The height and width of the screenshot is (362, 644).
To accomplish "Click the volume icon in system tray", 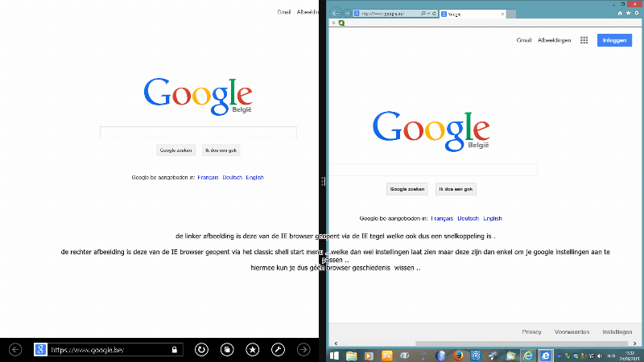I will pos(600,356).
